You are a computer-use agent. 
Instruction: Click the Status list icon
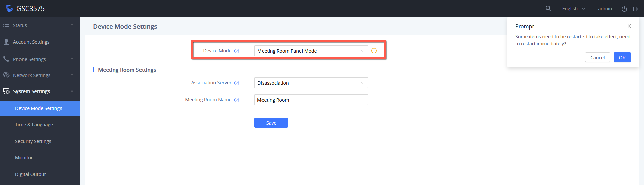pos(6,25)
